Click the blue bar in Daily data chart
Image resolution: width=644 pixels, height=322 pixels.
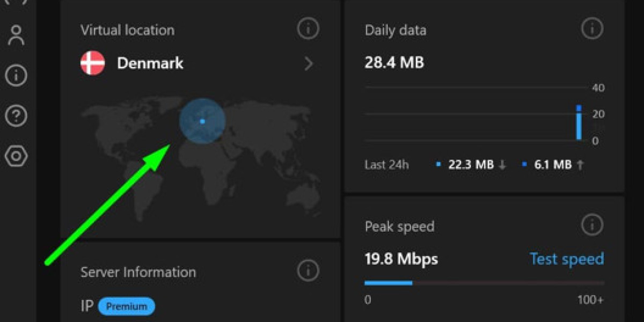(579, 123)
